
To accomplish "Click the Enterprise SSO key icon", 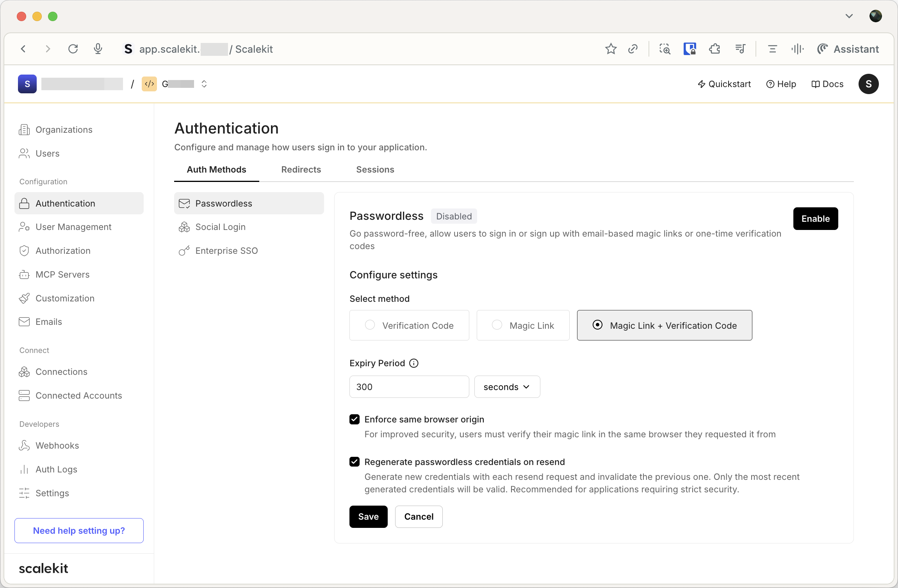I will tap(184, 251).
